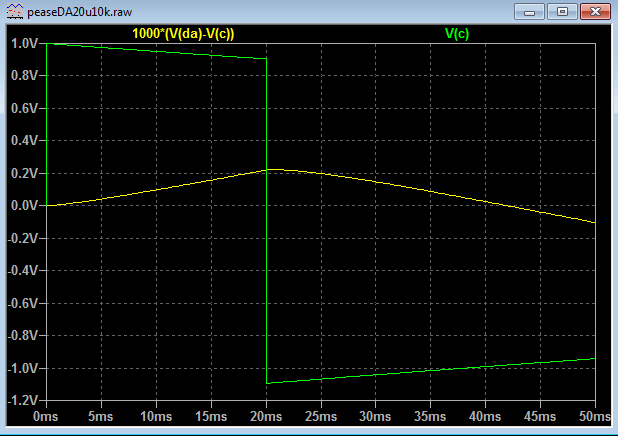Click the 15ms time axis label
618x436 pixels.
[x=211, y=417]
